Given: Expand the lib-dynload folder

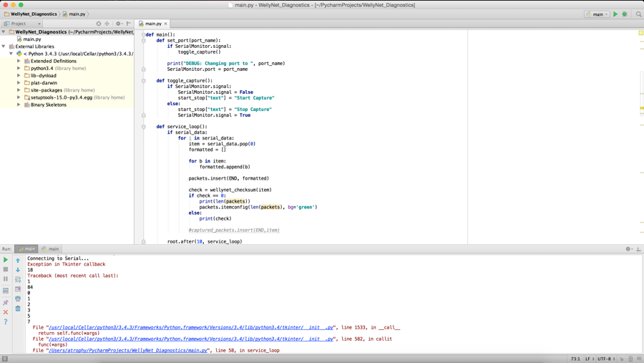Looking at the screenshot, I should pyautogui.click(x=19, y=76).
